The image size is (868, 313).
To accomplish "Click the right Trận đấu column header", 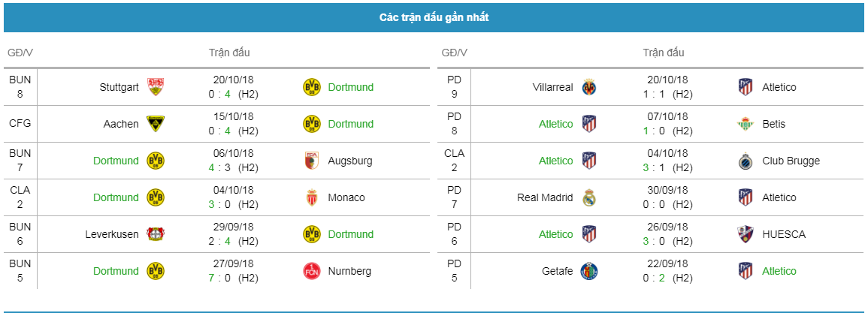I will click(x=663, y=53).
